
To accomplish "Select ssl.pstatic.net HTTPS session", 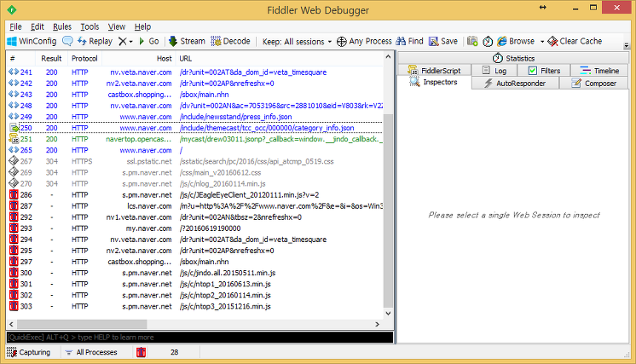I will 194,161.
